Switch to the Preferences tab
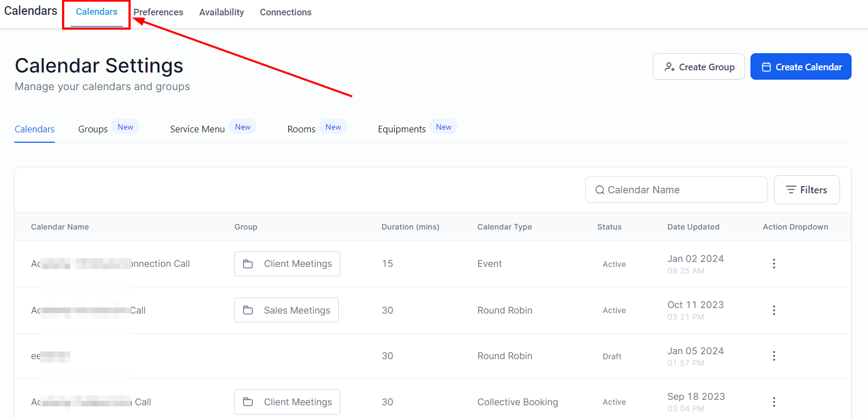 pyautogui.click(x=158, y=12)
